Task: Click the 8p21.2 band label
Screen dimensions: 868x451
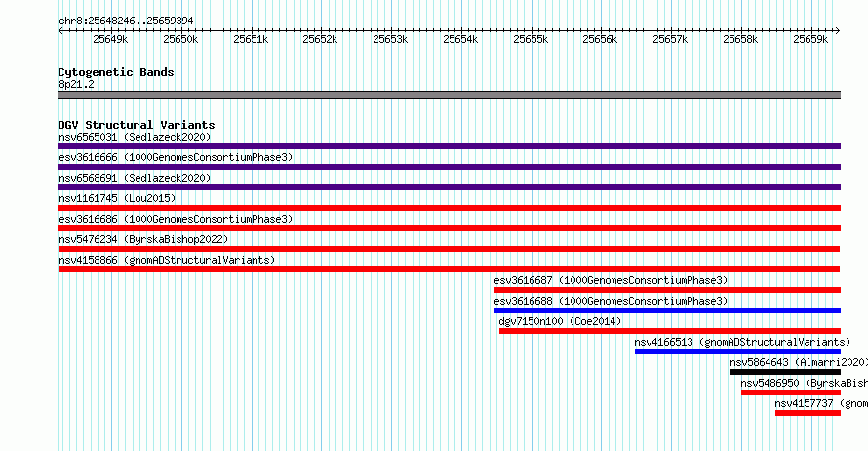Action: pos(76,84)
